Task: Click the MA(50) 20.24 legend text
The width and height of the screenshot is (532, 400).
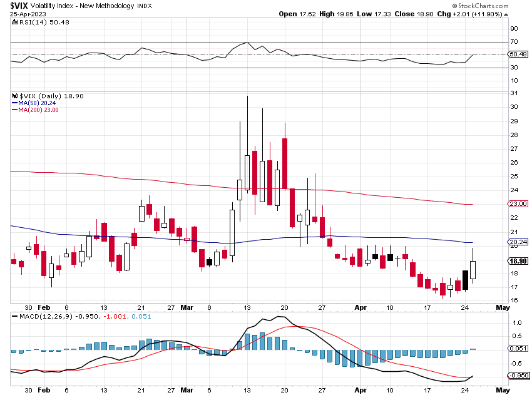Action: [37, 103]
